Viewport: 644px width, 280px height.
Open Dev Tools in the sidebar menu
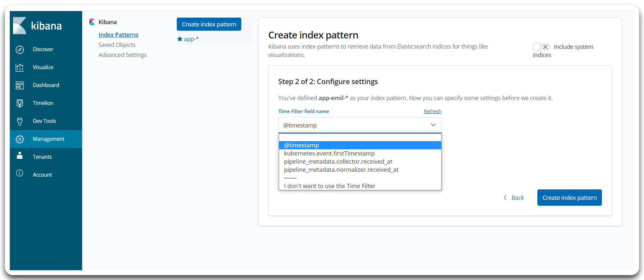point(46,121)
